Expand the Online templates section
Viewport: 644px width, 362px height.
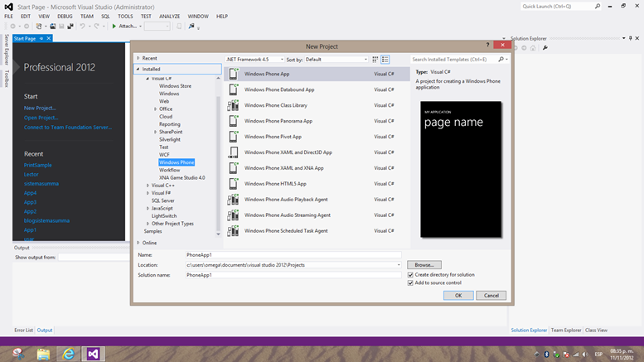pyautogui.click(x=138, y=243)
